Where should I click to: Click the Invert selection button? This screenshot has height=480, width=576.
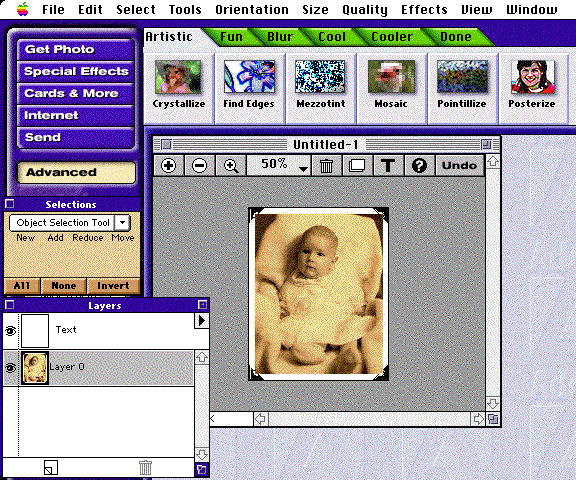click(x=113, y=286)
